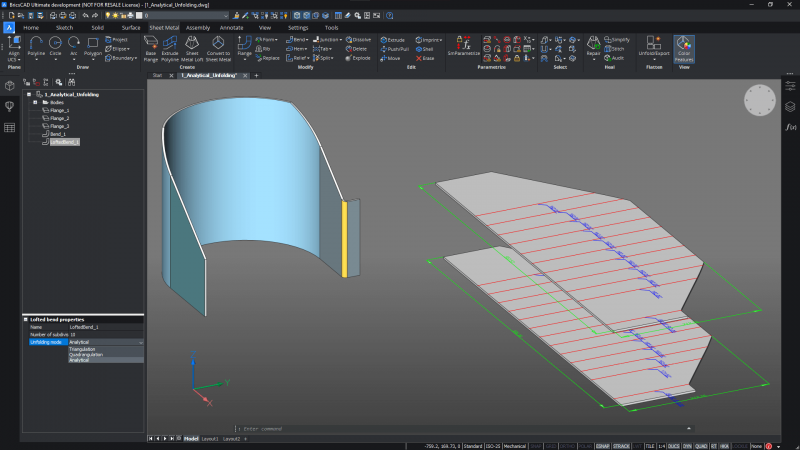This screenshot has width=800, height=450.
Task: Collapse the Bodies tree node
Action: (35, 102)
